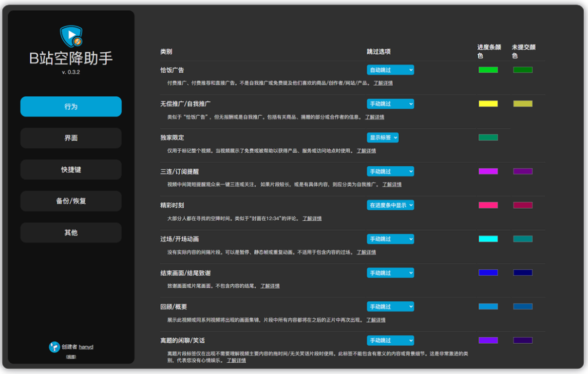Pick magenta progress color for 三连/订阅提醒

pos(488,171)
